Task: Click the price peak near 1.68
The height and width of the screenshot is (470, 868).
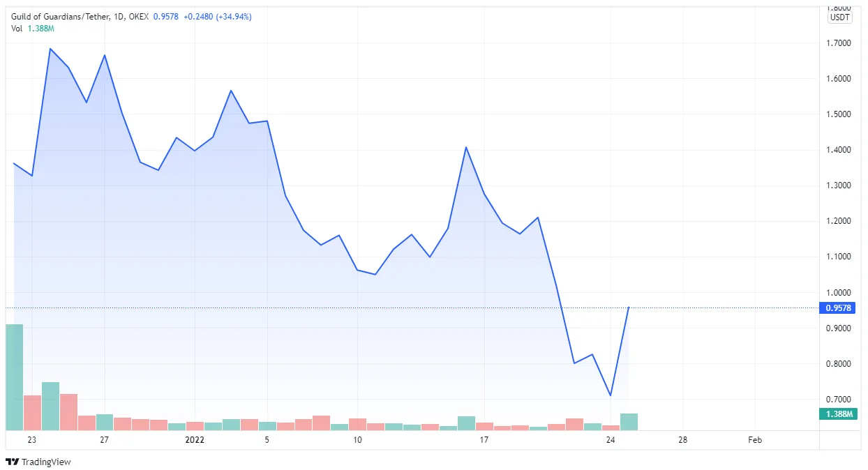Action: tap(50, 49)
